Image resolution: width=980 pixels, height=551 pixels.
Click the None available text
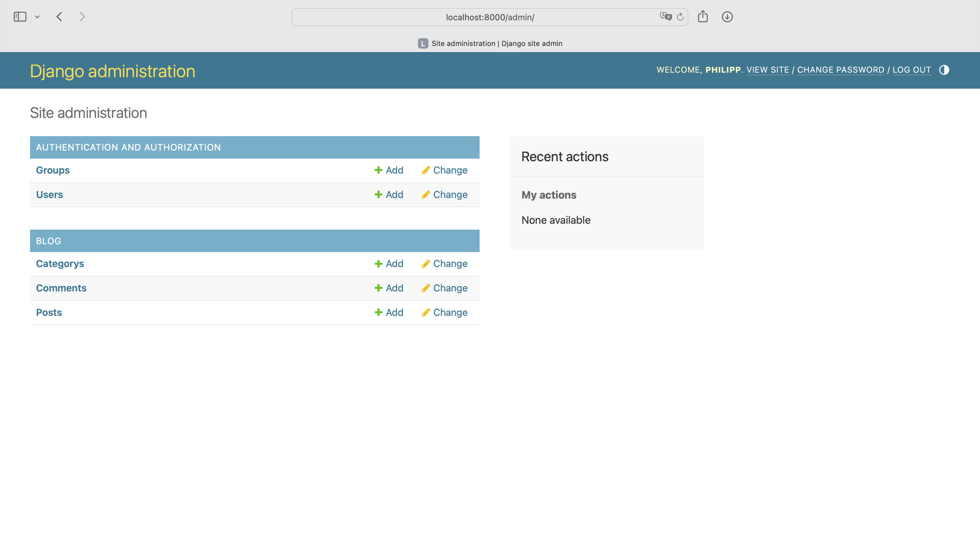(556, 220)
